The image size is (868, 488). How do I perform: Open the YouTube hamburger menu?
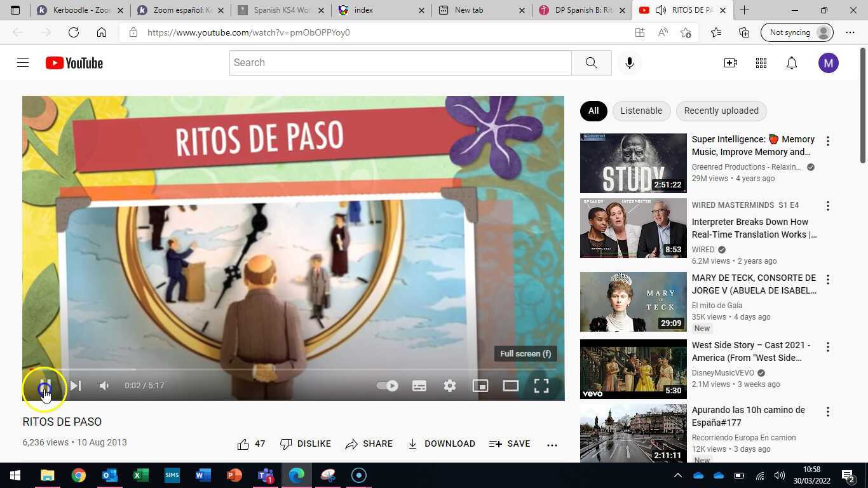click(22, 62)
